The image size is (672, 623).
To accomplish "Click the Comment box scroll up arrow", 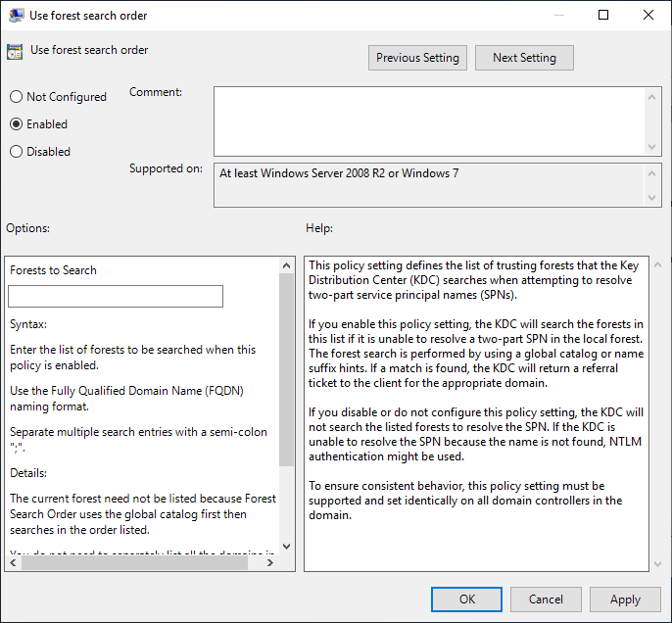I will point(653,96).
